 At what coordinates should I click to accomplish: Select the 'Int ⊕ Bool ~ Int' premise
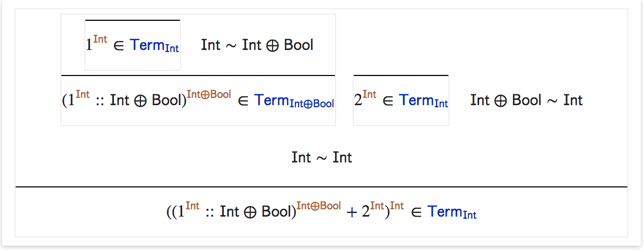click(526, 100)
